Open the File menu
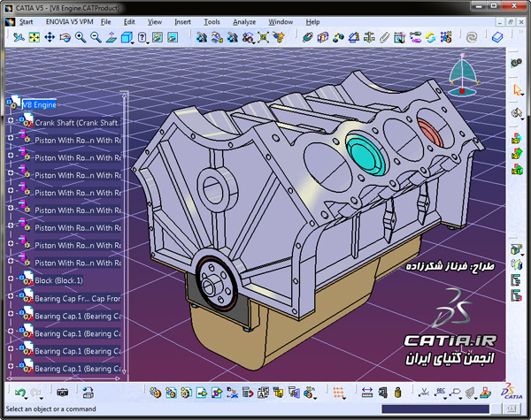Image resolution: width=531 pixels, height=420 pixels. [x=105, y=22]
